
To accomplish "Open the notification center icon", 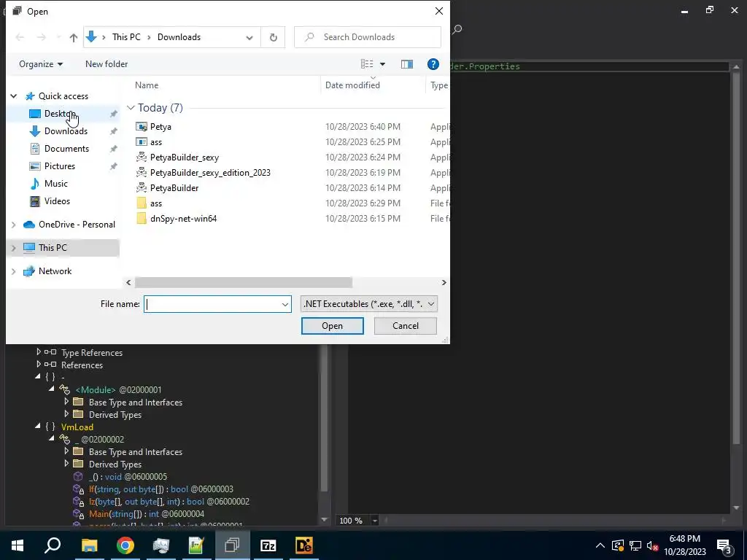I will 724,545.
